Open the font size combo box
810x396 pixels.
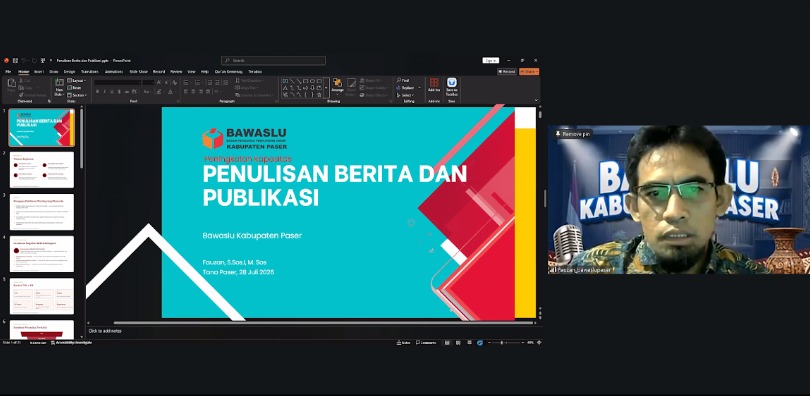[148, 82]
